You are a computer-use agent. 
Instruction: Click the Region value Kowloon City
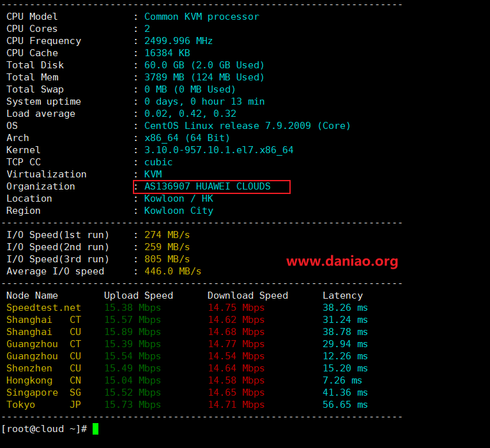179,211
